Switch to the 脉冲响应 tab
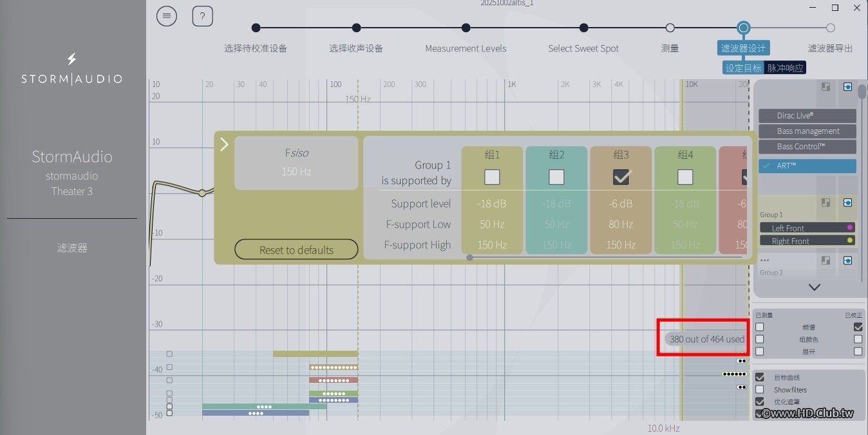Screen dimensions: 868x435 [785, 68]
